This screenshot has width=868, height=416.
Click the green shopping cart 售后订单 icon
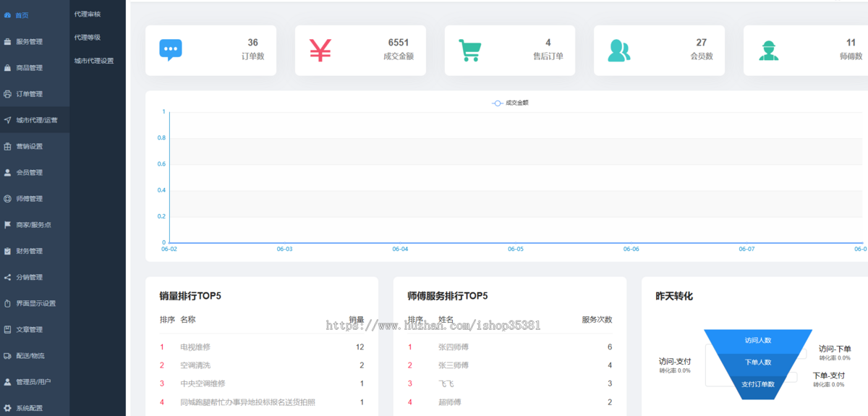click(x=470, y=51)
